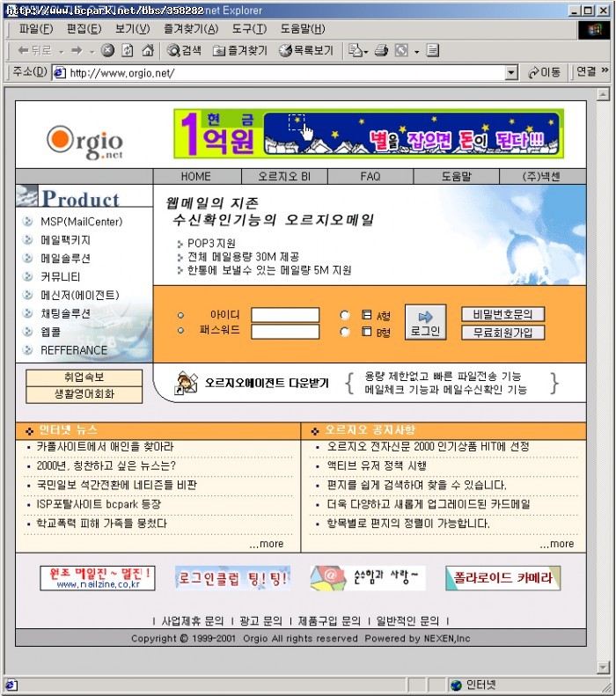Click the 취업속보 button
The image size is (616, 696).
tap(84, 377)
